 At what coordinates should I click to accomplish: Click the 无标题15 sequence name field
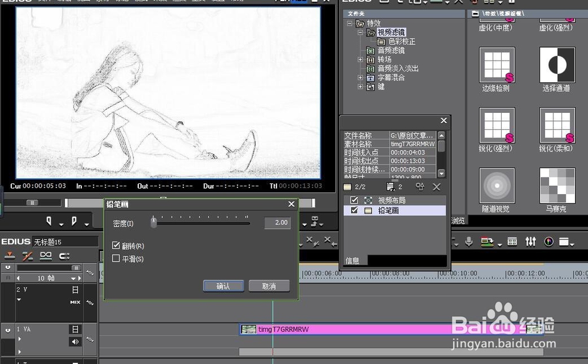[x=65, y=242]
